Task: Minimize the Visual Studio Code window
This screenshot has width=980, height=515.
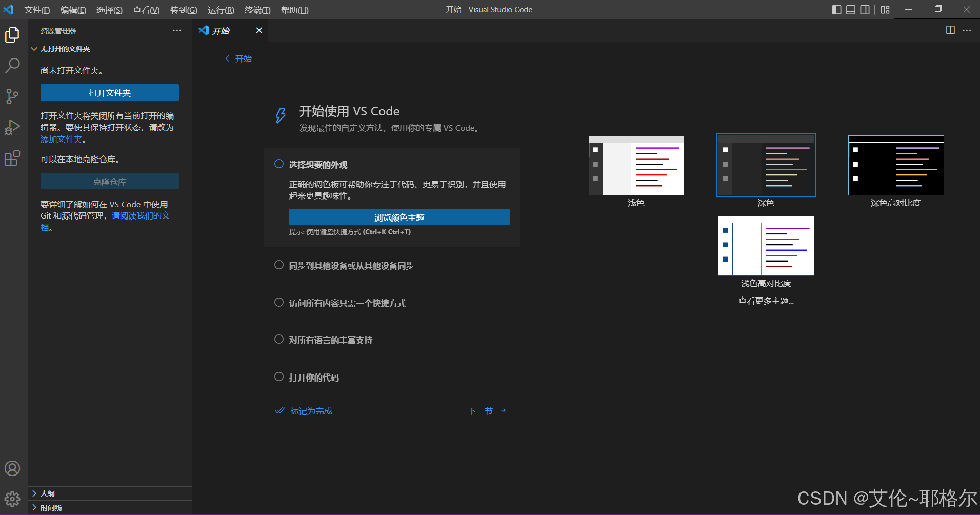Action: coord(908,10)
